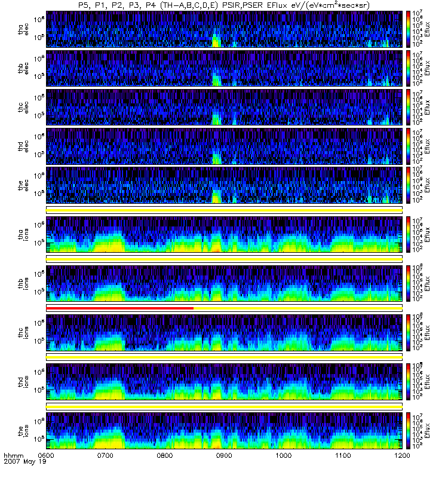Click the plot title text at top

(x=224, y=5)
